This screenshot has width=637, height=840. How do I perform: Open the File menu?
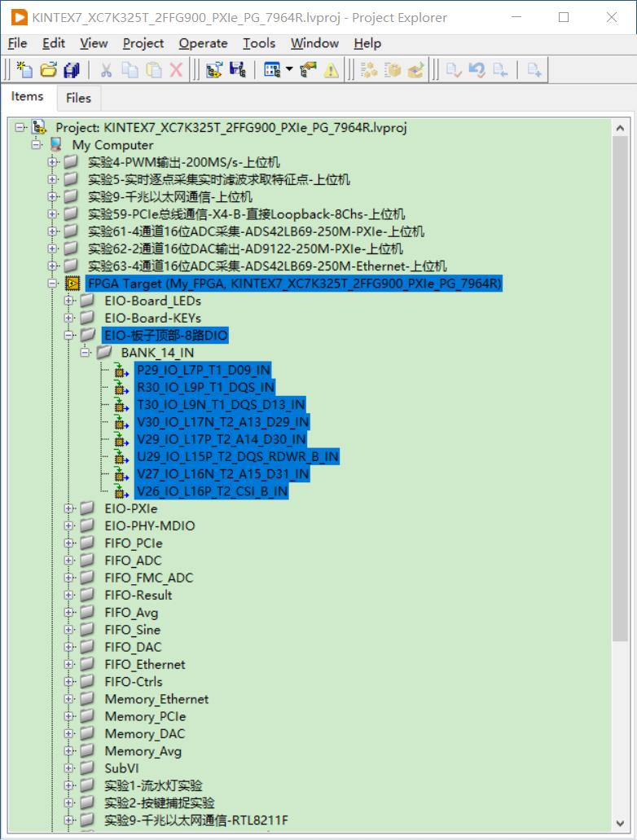point(18,43)
